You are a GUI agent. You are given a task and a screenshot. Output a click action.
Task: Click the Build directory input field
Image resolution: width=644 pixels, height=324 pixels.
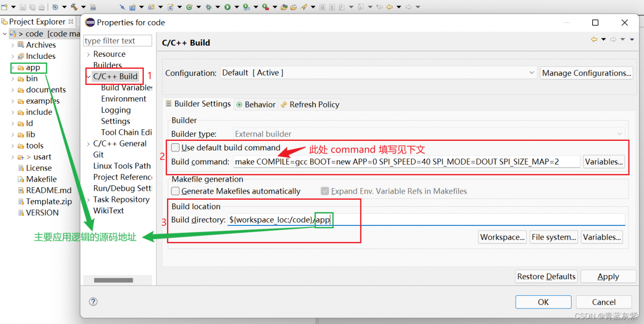click(x=426, y=219)
